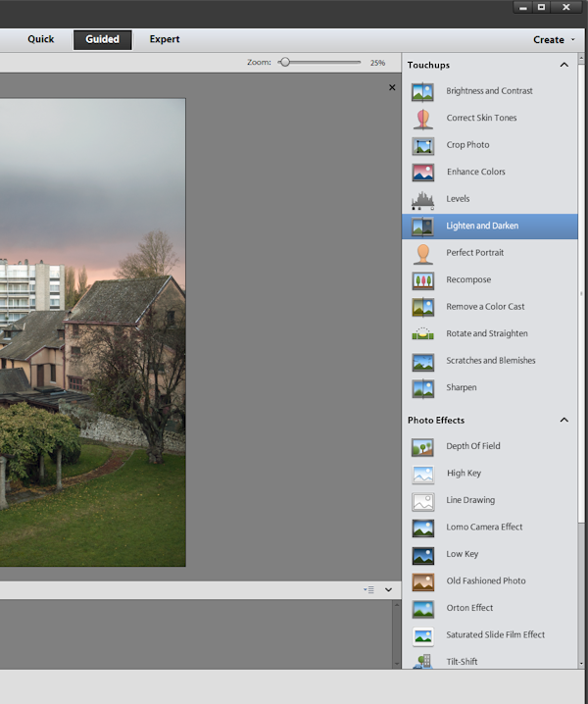Switch to the Quick tab
This screenshot has height=704, width=588.
(x=41, y=40)
